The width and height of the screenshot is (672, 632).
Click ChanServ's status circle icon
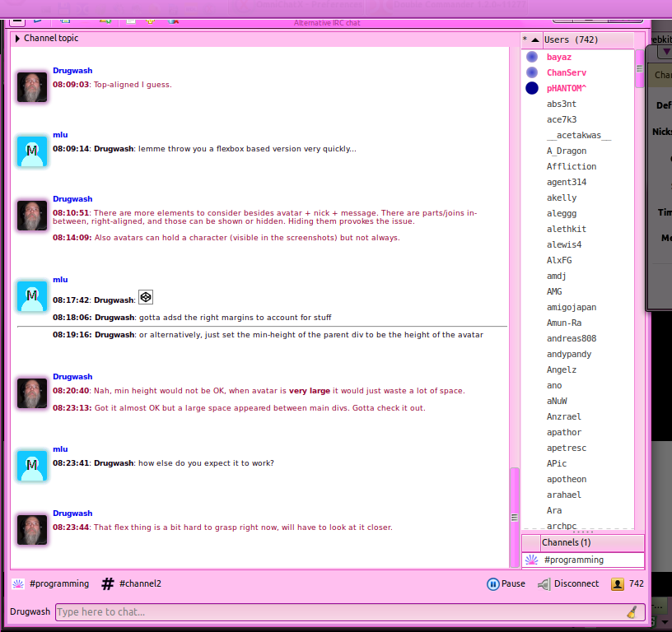click(532, 72)
